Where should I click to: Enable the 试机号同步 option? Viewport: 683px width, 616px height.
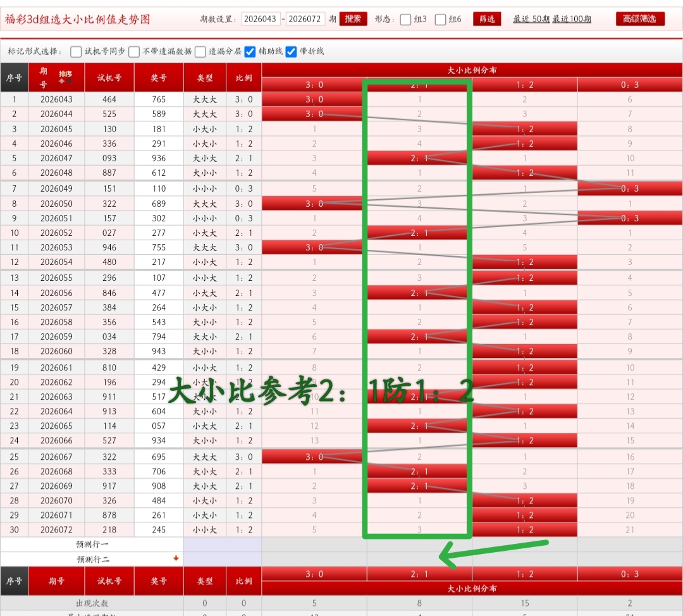(76, 51)
